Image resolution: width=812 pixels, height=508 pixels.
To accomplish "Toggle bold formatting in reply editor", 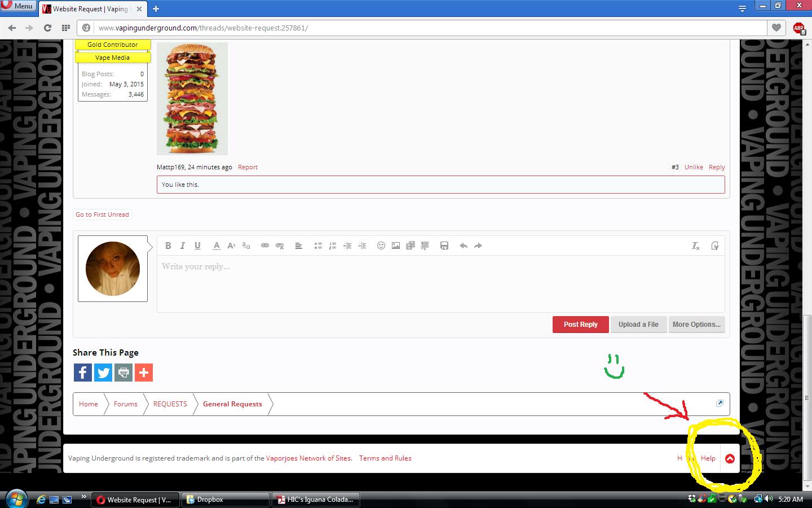I will tap(168, 246).
